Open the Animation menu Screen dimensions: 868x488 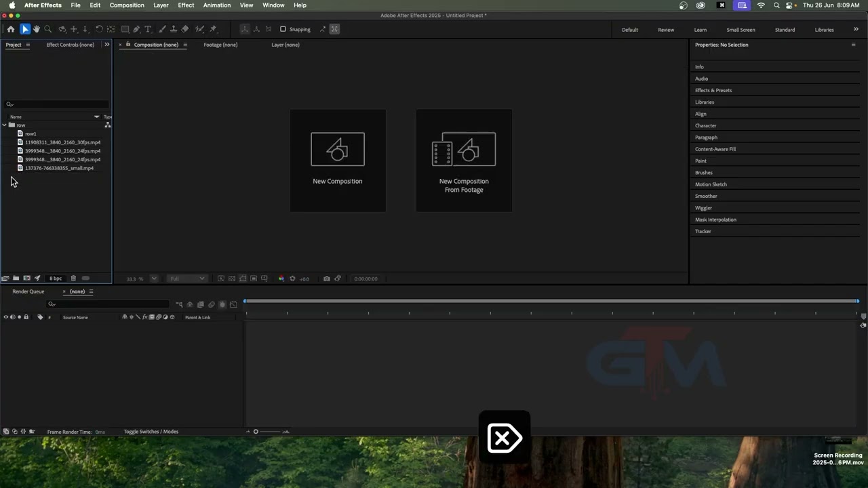[217, 5]
